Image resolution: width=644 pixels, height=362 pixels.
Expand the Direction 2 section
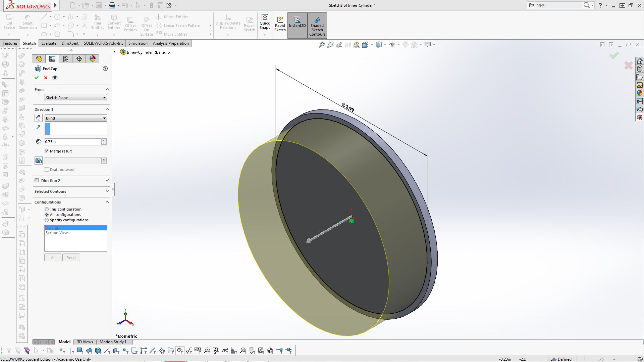point(107,180)
